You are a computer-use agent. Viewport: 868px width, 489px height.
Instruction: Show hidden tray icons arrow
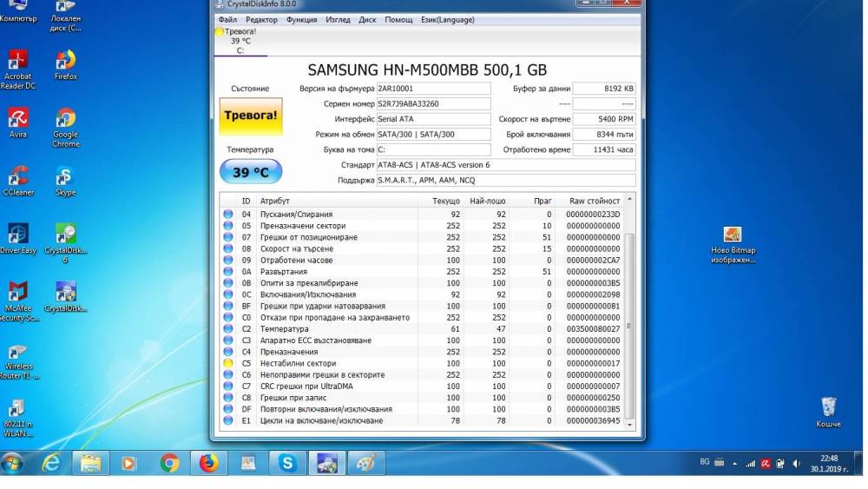pyautogui.click(x=734, y=464)
